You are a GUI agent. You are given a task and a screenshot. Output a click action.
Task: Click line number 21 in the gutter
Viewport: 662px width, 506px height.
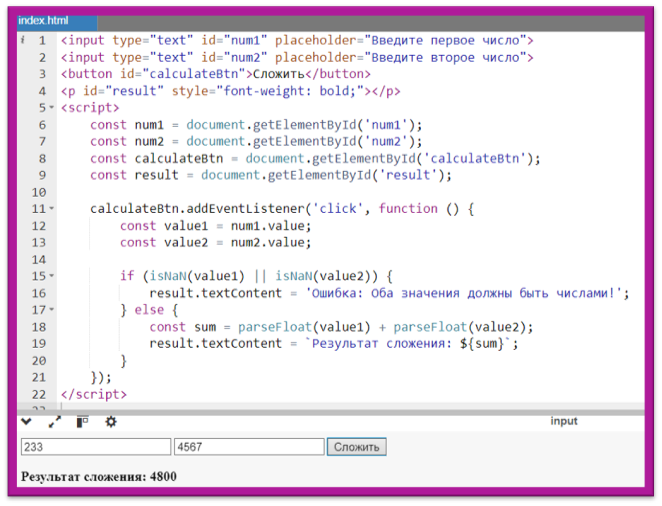(39, 377)
